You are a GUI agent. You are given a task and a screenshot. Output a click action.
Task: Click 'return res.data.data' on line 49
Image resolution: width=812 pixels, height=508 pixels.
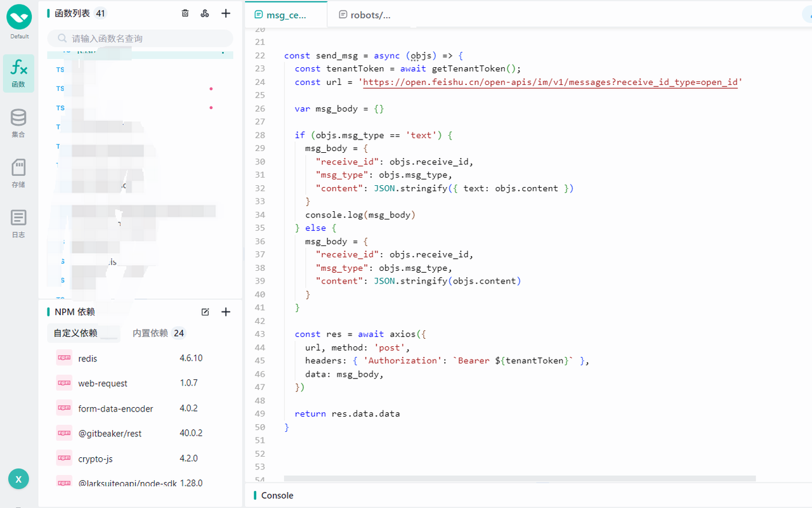point(348,414)
